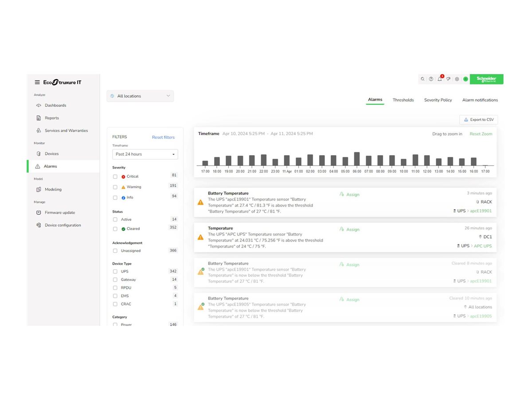Expand the All locations dropdown
The height and width of the screenshot is (399, 532).
tap(140, 96)
